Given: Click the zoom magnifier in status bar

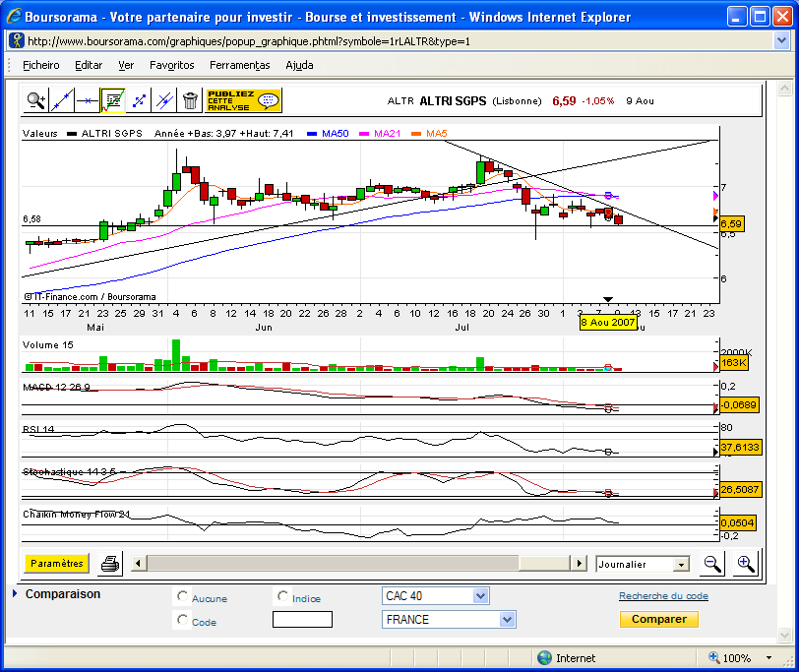Looking at the screenshot, I should point(714,658).
